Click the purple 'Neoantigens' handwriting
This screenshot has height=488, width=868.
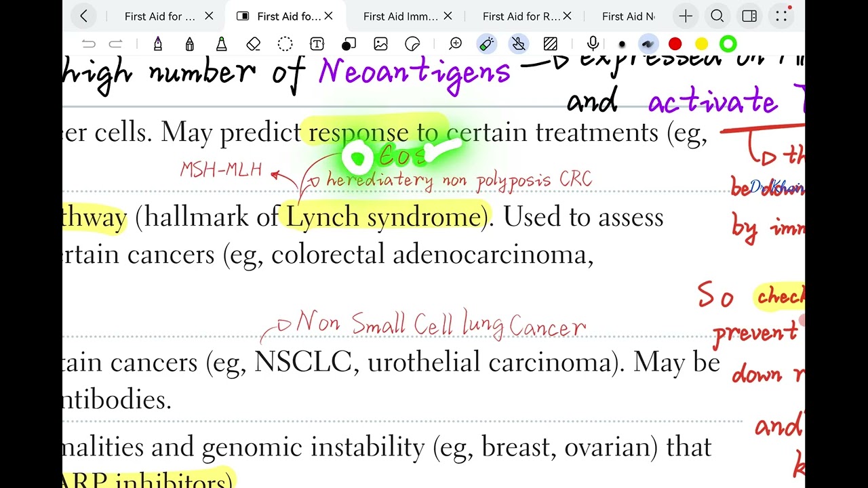tap(414, 72)
